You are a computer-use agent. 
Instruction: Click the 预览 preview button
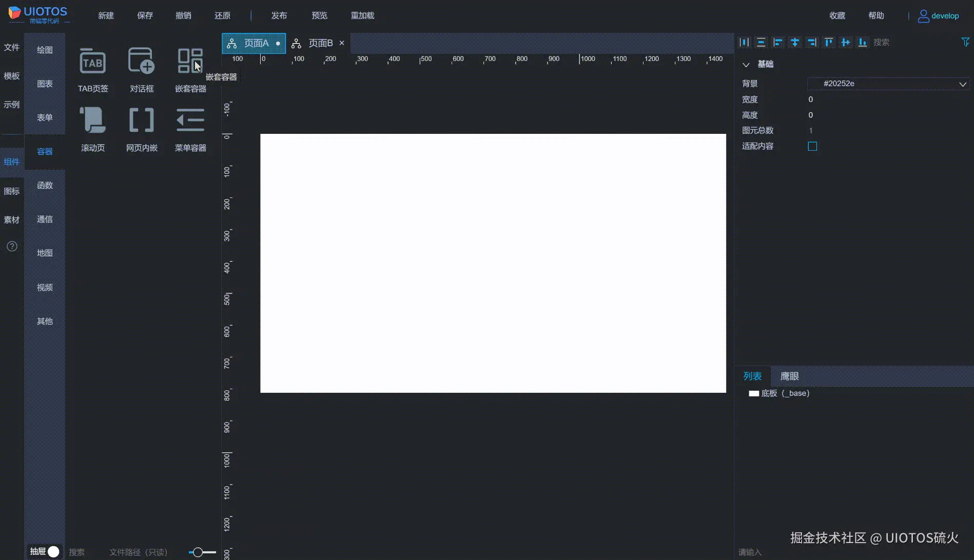coord(319,15)
